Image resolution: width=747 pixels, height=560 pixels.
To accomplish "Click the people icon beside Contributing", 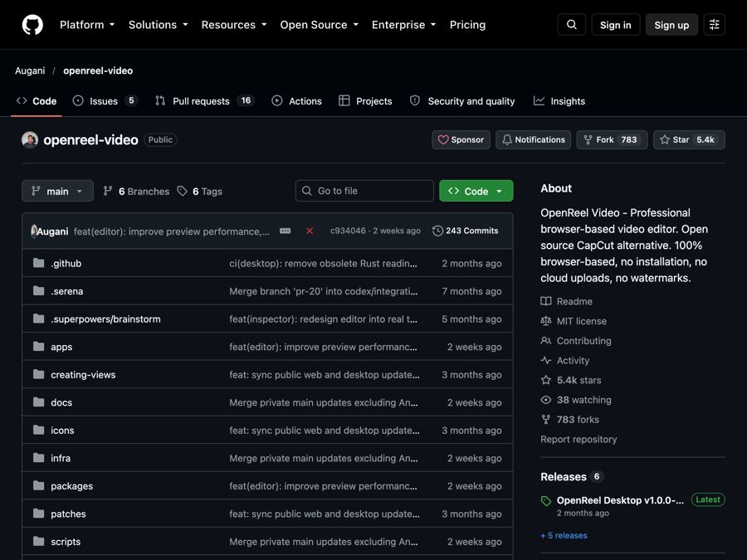I will click(546, 340).
